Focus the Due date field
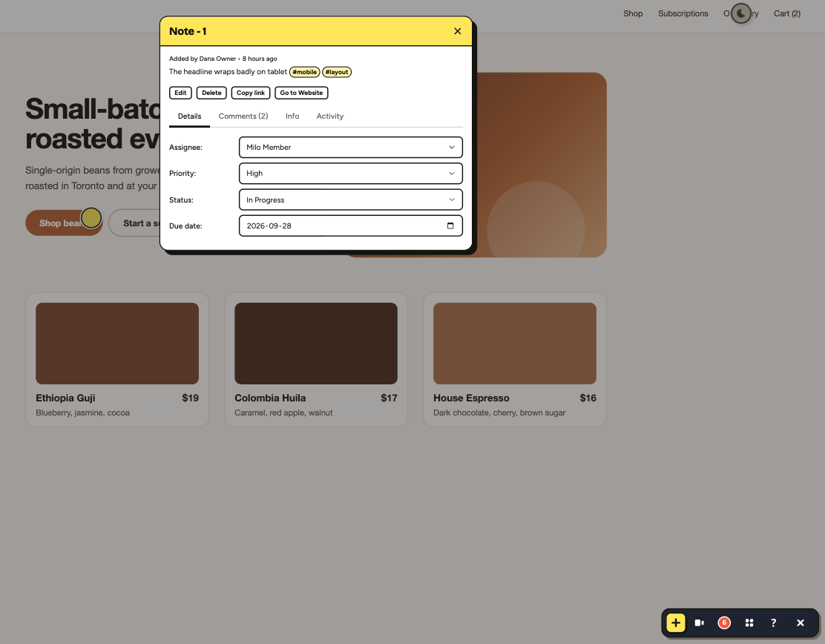Image resolution: width=825 pixels, height=644 pixels. tap(350, 226)
